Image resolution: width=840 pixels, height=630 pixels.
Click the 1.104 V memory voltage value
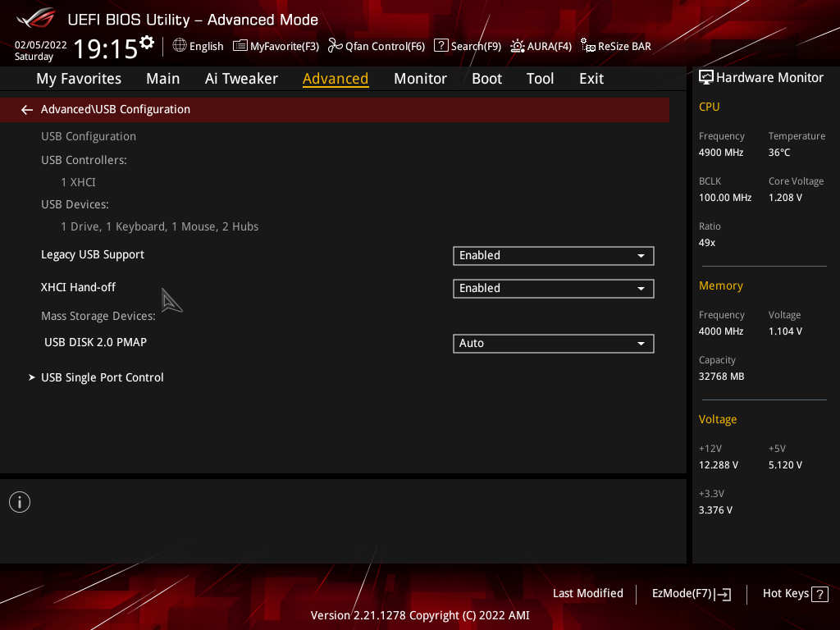785,331
